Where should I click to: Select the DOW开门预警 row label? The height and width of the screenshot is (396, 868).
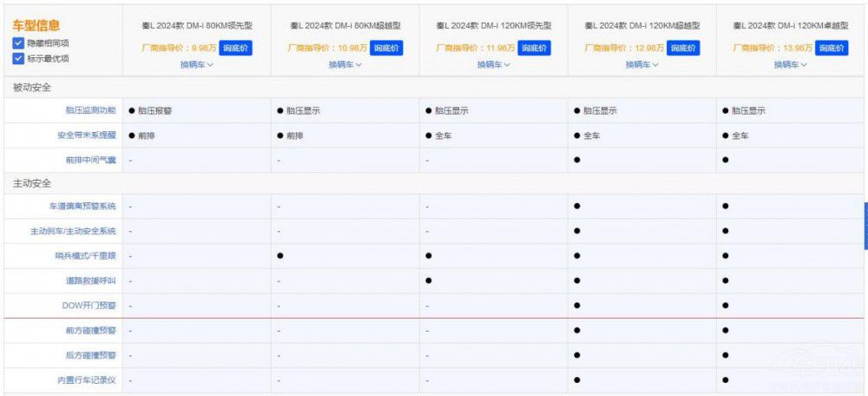tap(89, 306)
